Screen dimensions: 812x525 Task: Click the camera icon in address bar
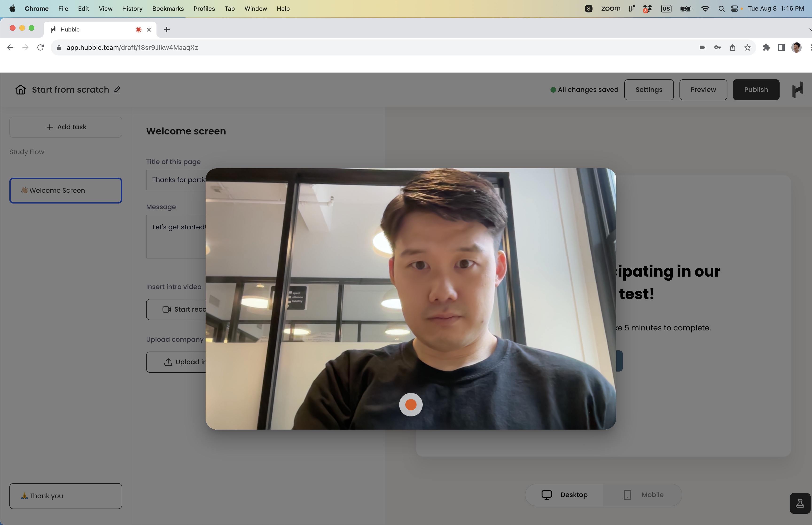(702, 47)
